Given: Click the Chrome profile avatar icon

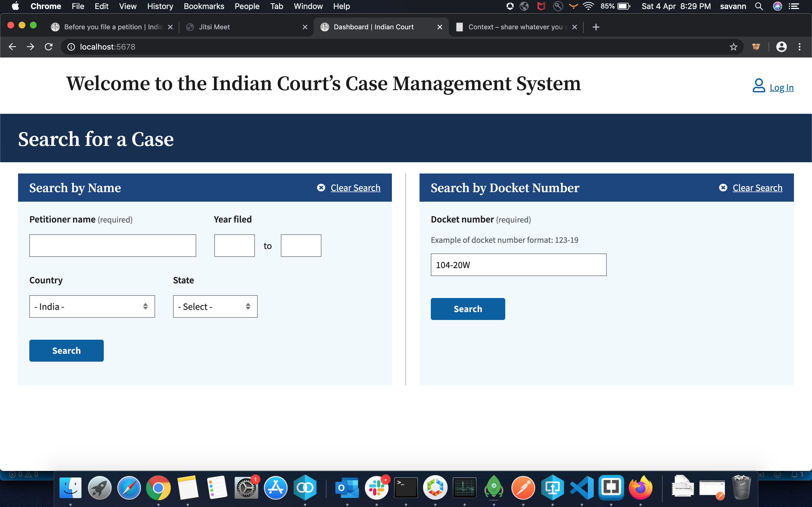Looking at the screenshot, I should coord(781,46).
